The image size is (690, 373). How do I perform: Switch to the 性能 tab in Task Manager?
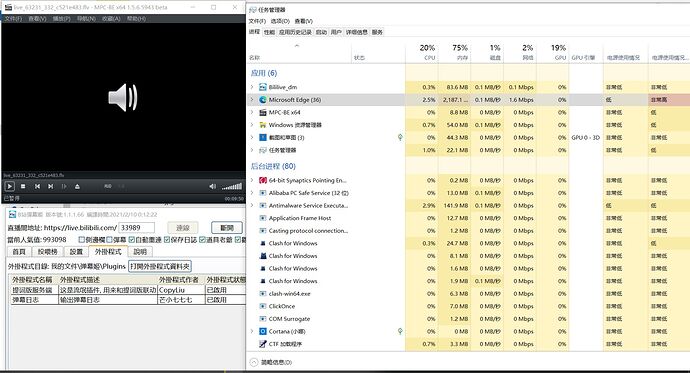[269, 32]
